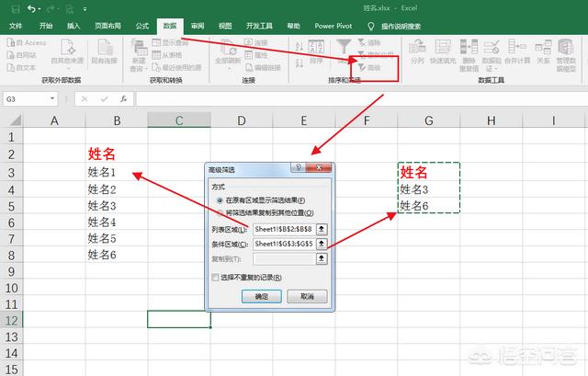
Task: Enable the 'unique records only' checkbox
Action: pos(216,277)
